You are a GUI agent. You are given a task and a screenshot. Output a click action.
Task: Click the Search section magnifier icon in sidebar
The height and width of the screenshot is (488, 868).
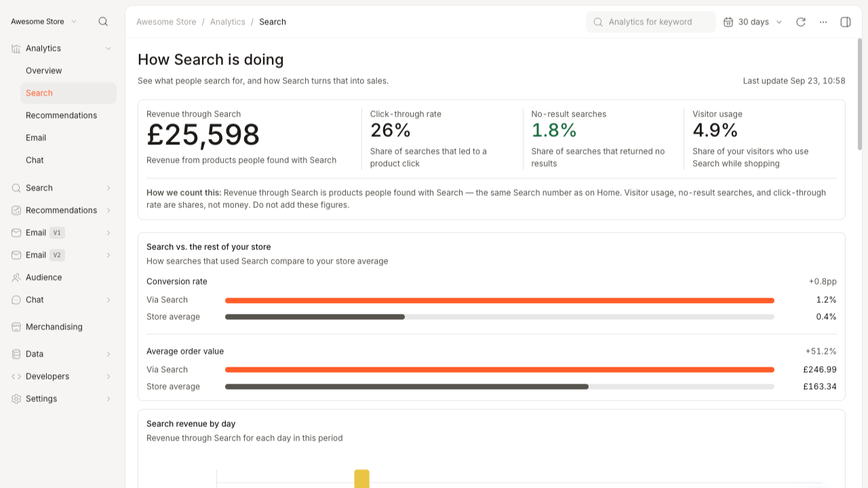16,188
